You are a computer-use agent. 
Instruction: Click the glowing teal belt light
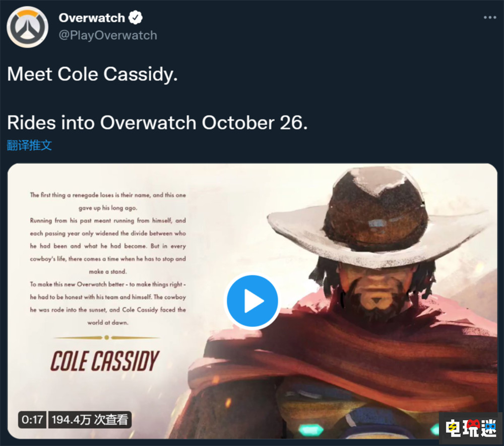pyautogui.click(x=311, y=429)
